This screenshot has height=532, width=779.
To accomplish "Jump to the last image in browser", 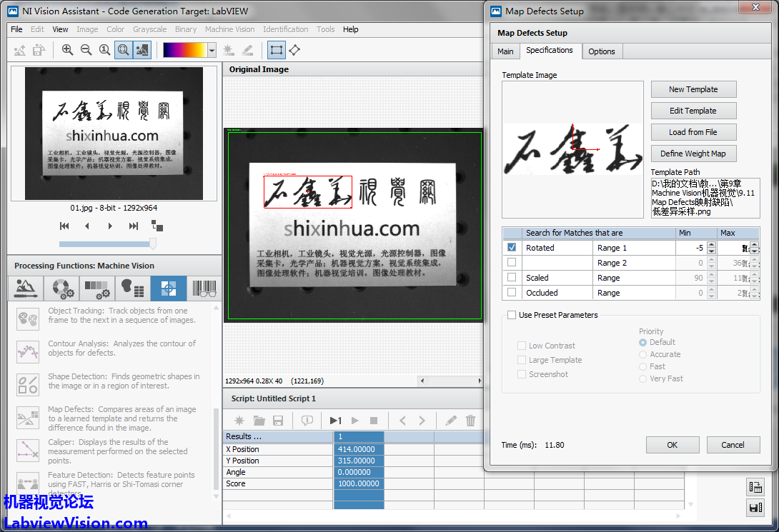I will (133, 226).
